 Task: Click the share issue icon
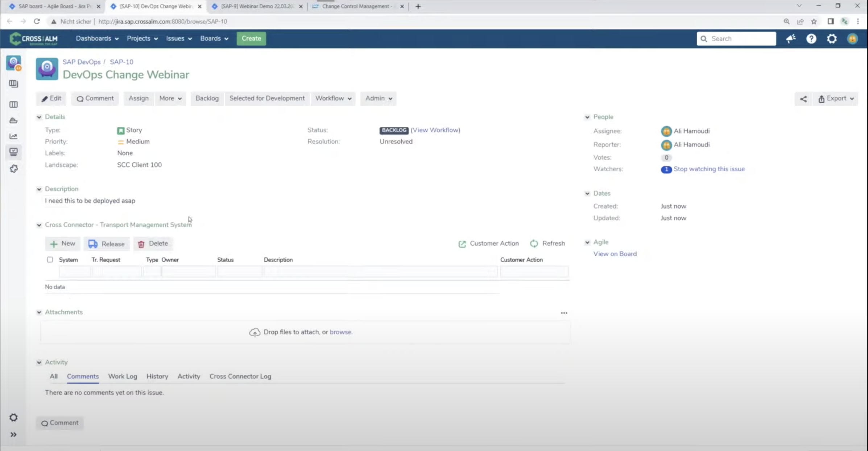click(803, 99)
